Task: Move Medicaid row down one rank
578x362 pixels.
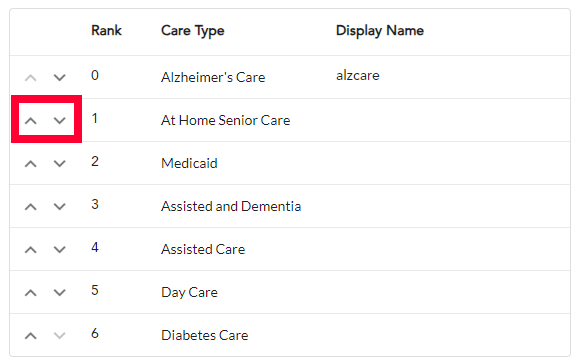Action: tap(59, 164)
